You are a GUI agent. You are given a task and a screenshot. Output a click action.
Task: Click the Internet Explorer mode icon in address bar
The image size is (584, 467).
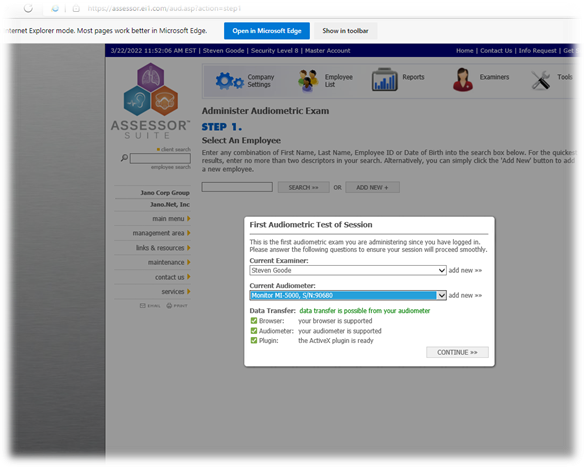click(x=55, y=8)
